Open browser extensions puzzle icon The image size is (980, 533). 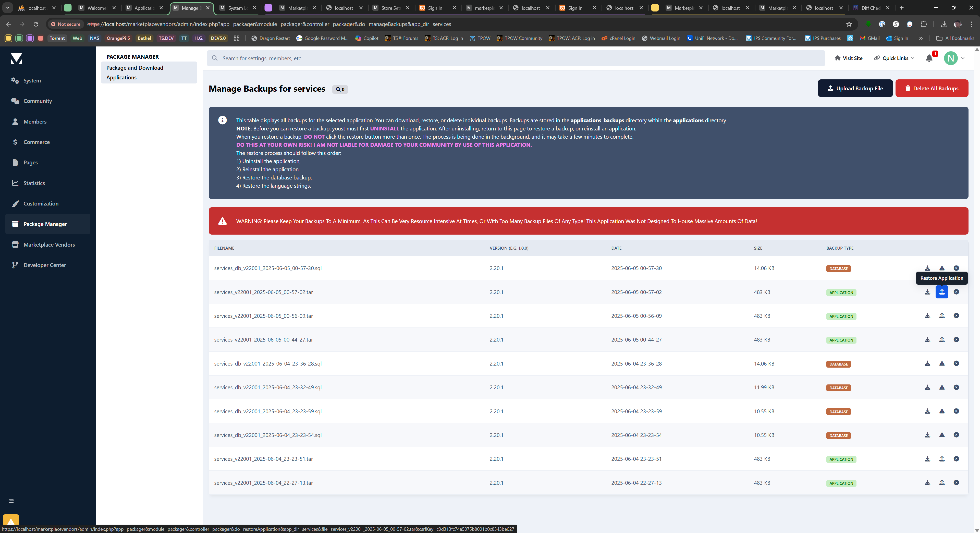924,24
